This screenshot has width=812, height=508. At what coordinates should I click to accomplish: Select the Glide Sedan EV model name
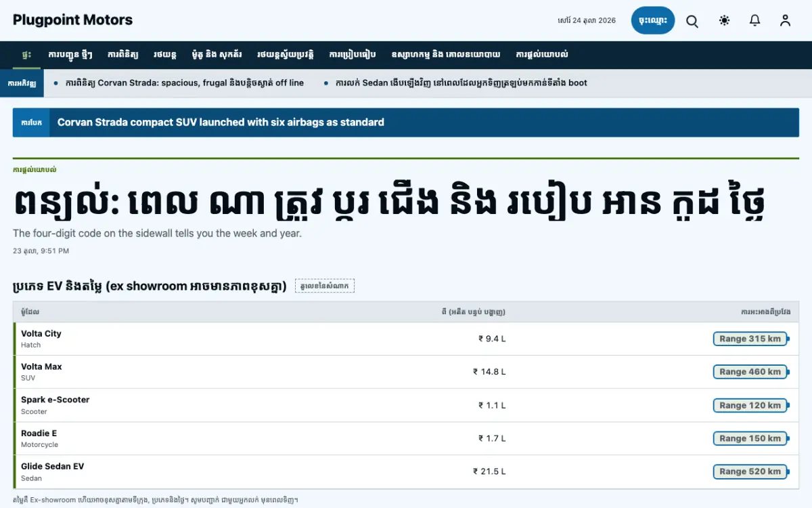click(53, 466)
